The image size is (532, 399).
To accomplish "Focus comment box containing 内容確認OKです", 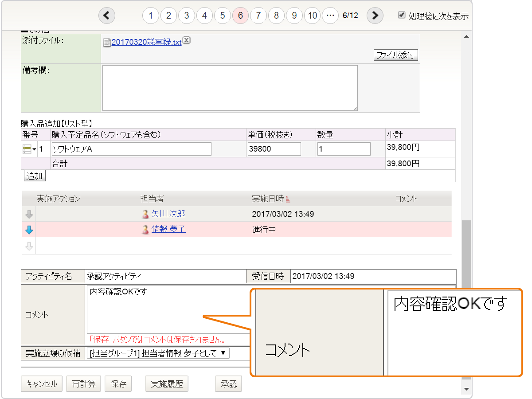I will coord(168,309).
